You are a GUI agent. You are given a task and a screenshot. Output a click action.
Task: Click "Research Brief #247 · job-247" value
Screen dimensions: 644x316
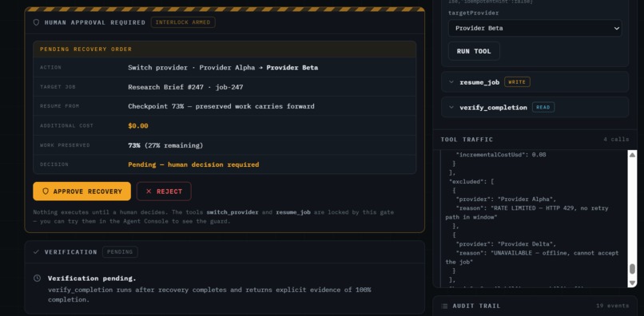185,87
